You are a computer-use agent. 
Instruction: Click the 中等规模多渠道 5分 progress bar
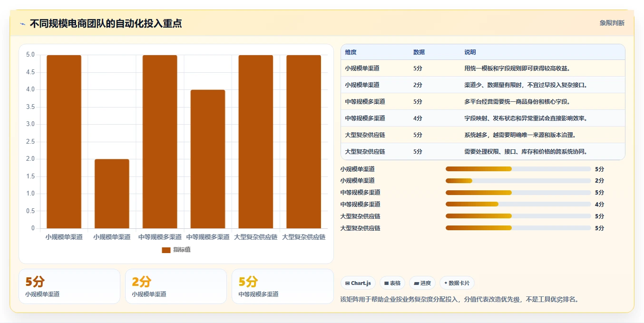(518, 193)
